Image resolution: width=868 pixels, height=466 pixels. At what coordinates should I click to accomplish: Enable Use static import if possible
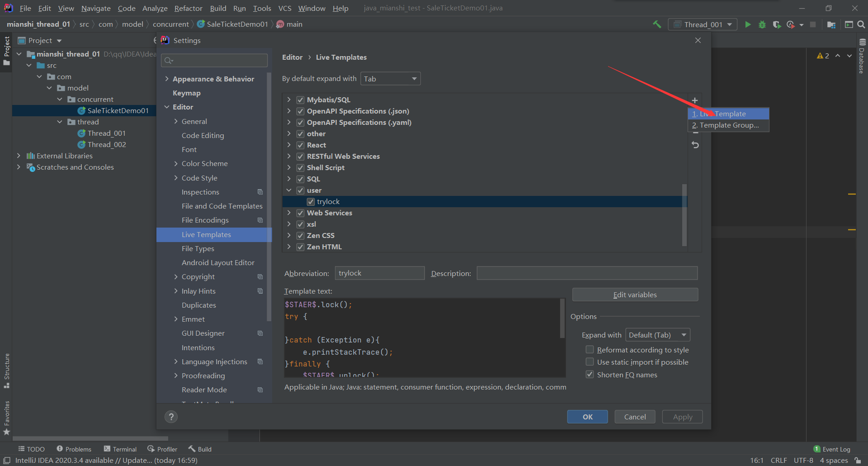[590, 361]
